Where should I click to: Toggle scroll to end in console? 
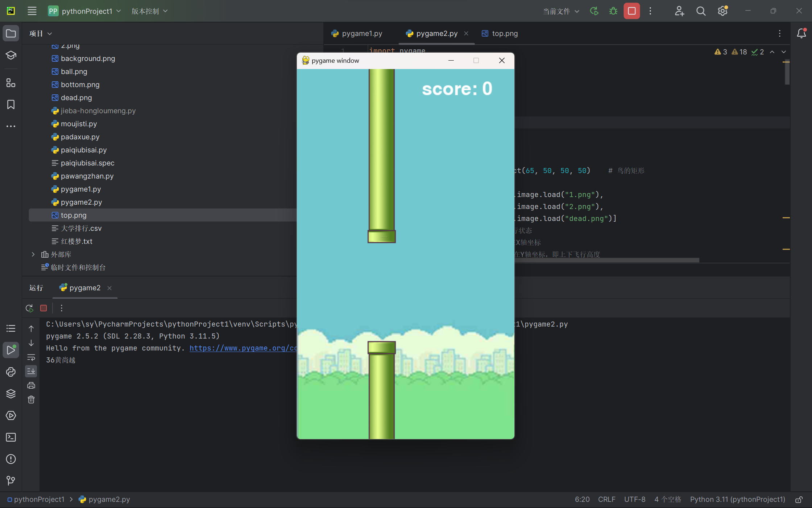(31, 371)
